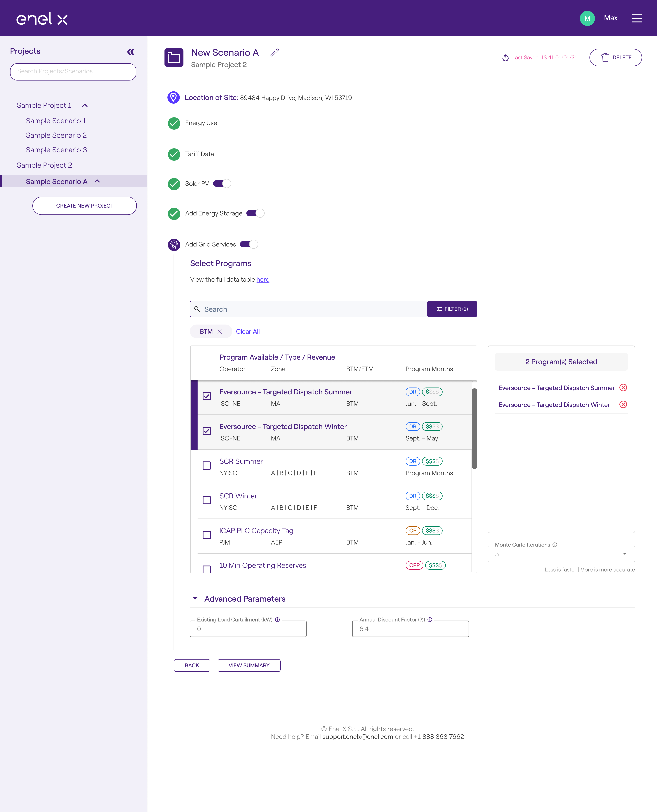Click CPP badge on Operating Reserves row
The image size is (657, 812).
click(x=414, y=565)
